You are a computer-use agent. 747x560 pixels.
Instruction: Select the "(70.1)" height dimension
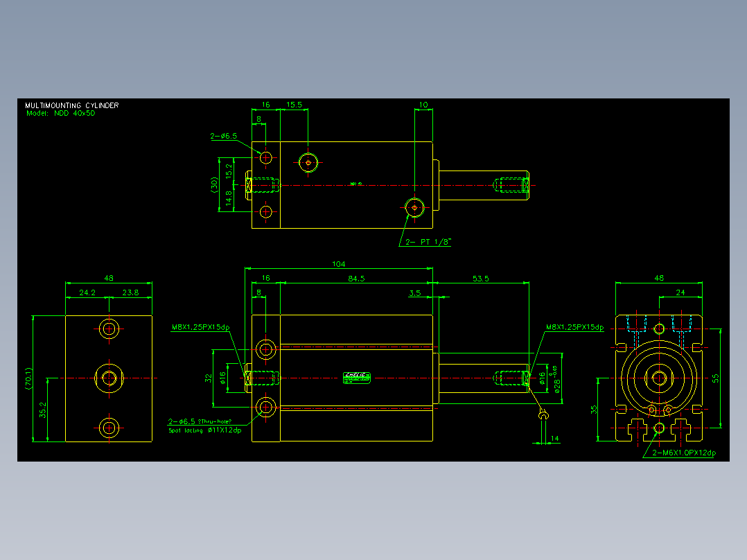pyautogui.click(x=28, y=378)
